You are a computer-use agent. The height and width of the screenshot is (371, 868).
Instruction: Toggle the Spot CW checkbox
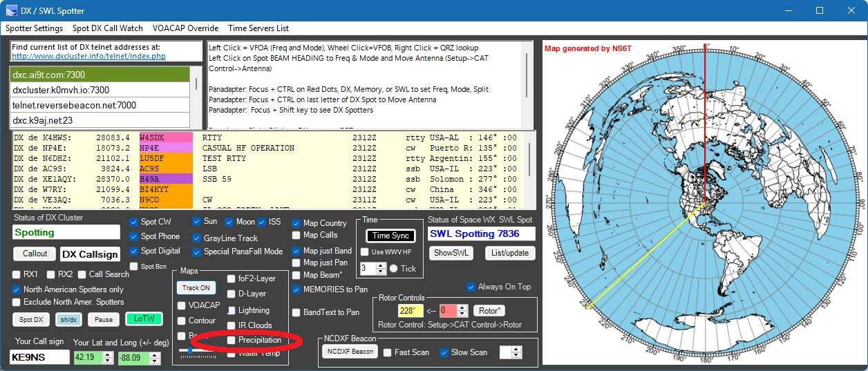(x=134, y=222)
